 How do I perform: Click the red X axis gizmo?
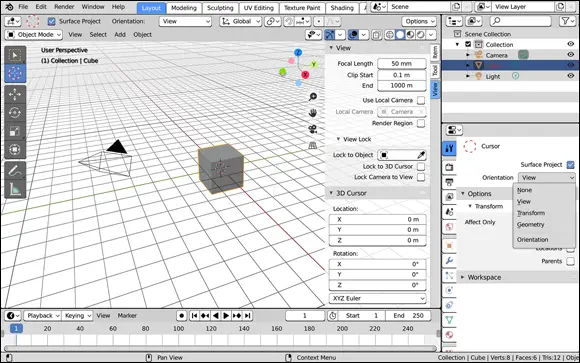[x=305, y=75]
